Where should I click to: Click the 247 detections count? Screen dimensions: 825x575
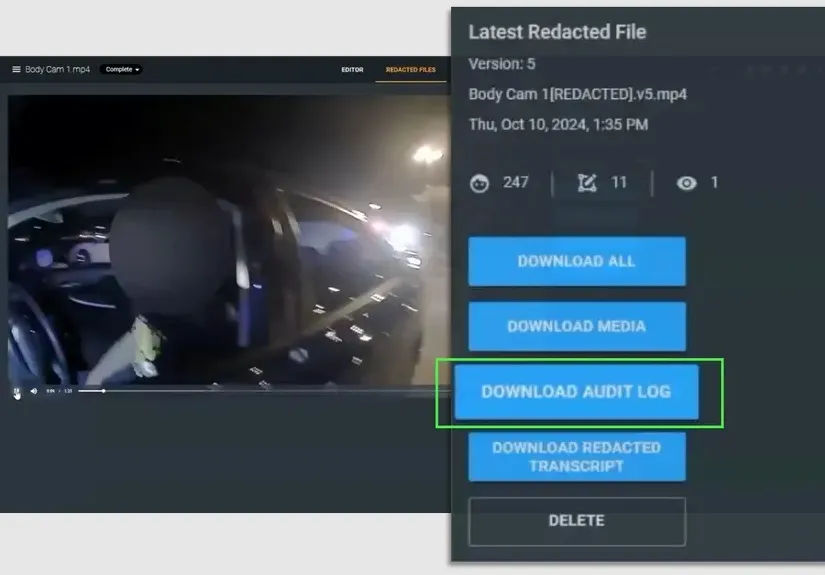pos(515,183)
